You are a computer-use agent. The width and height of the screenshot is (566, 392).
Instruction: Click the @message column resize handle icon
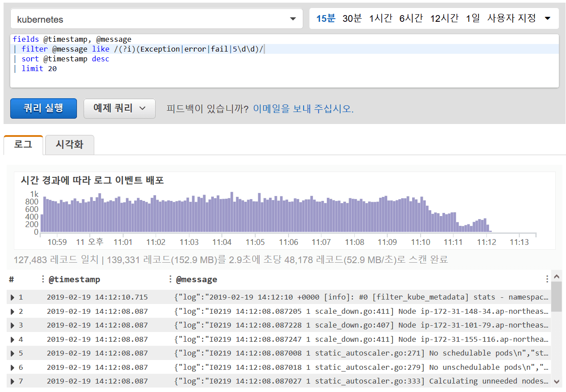pyautogui.click(x=170, y=279)
